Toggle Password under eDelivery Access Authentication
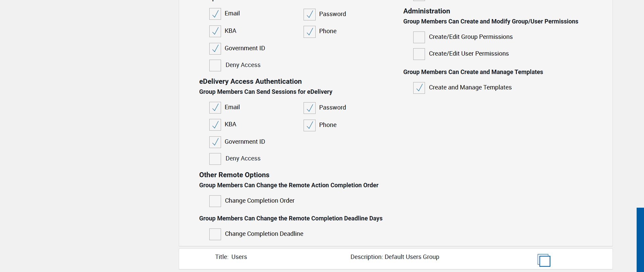The image size is (644, 272). click(x=310, y=108)
